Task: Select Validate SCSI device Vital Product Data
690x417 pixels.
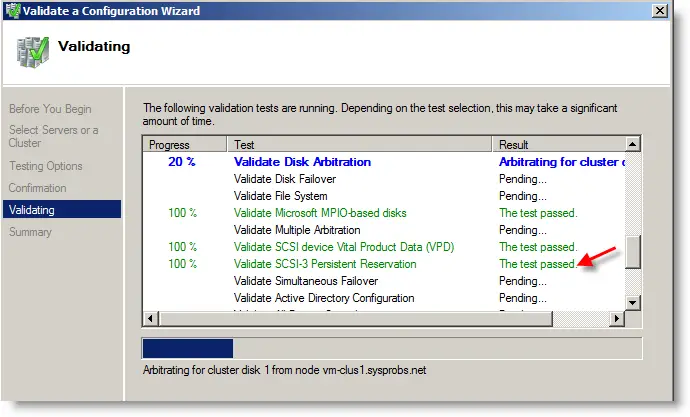Action: click(384, 247)
